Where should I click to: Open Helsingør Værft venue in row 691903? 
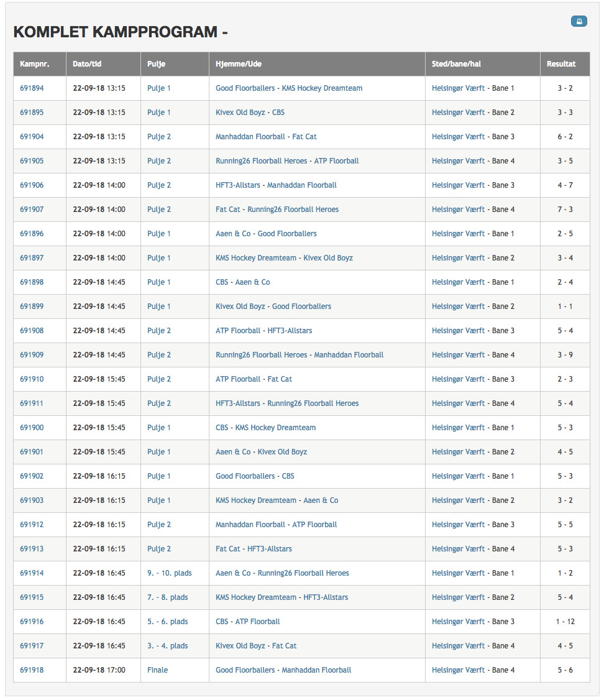(458, 500)
